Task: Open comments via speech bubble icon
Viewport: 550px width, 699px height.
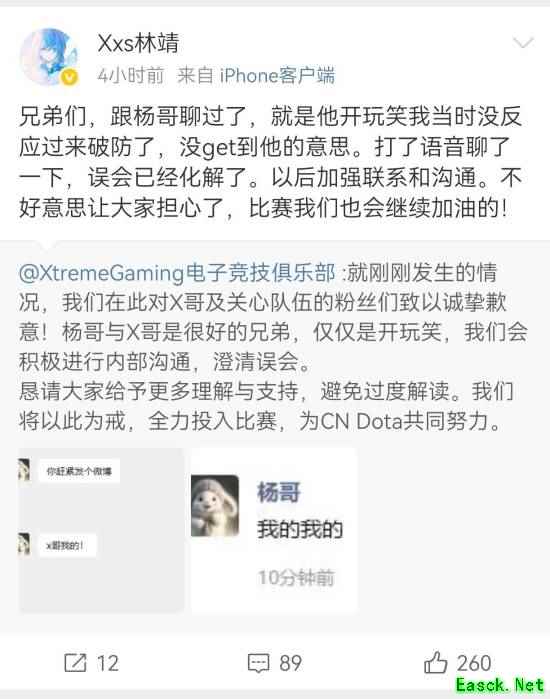Action: coord(259,663)
